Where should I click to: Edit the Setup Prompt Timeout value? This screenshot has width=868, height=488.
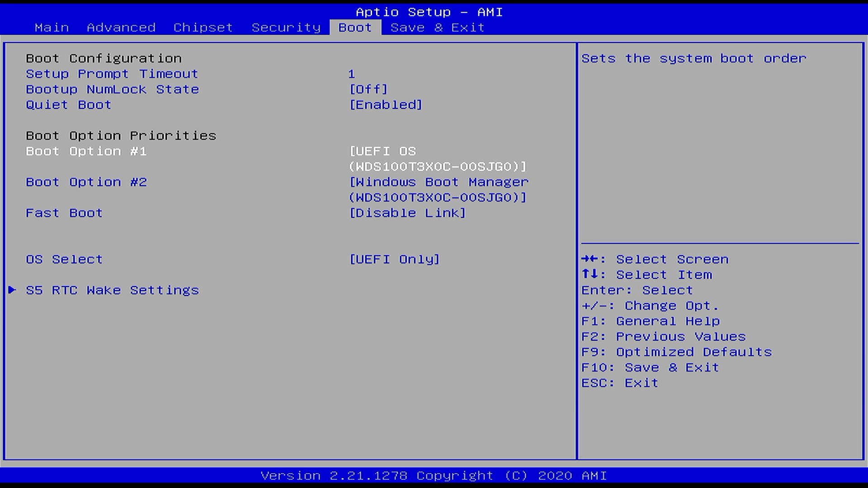tap(351, 74)
